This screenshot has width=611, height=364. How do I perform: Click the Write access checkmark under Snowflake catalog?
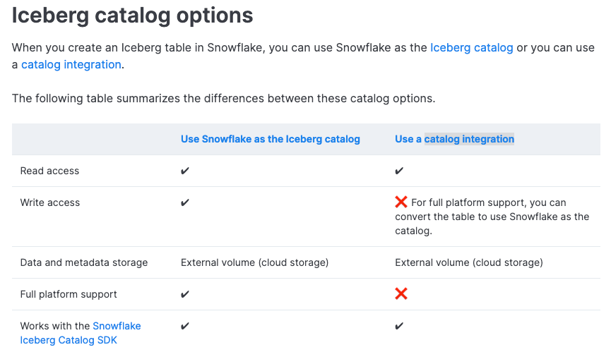coord(185,202)
